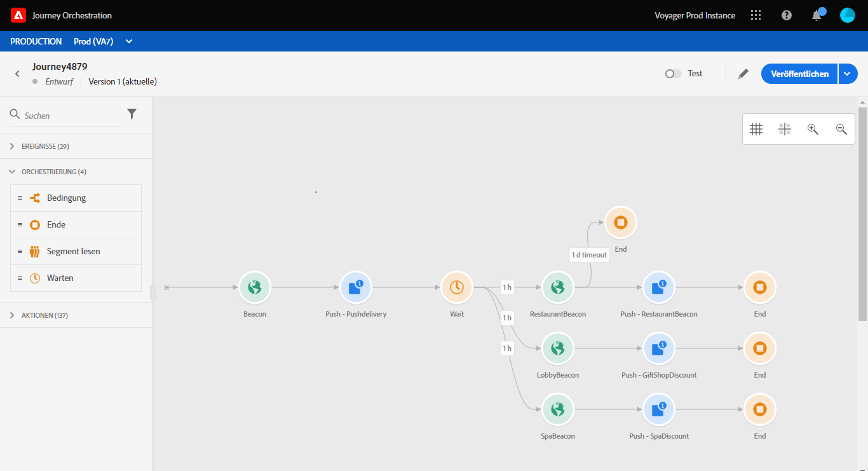
Task: Click the Suchen search field
Action: pyautogui.click(x=65, y=115)
